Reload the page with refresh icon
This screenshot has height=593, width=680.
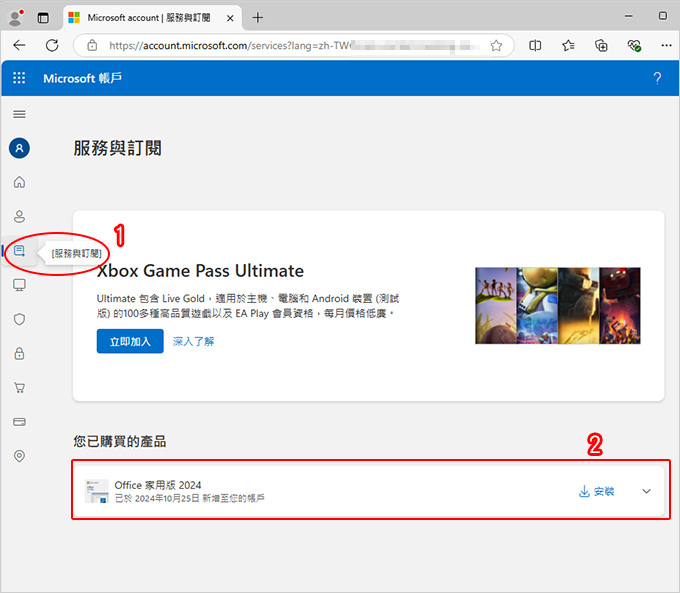(52, 45)
